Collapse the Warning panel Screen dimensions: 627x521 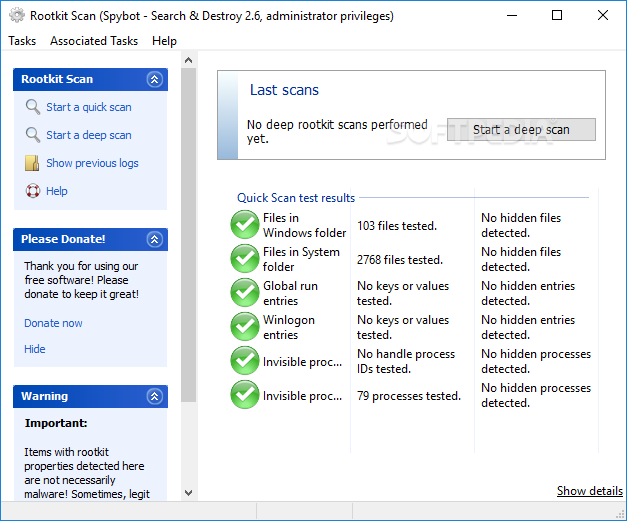coord(154,396)
